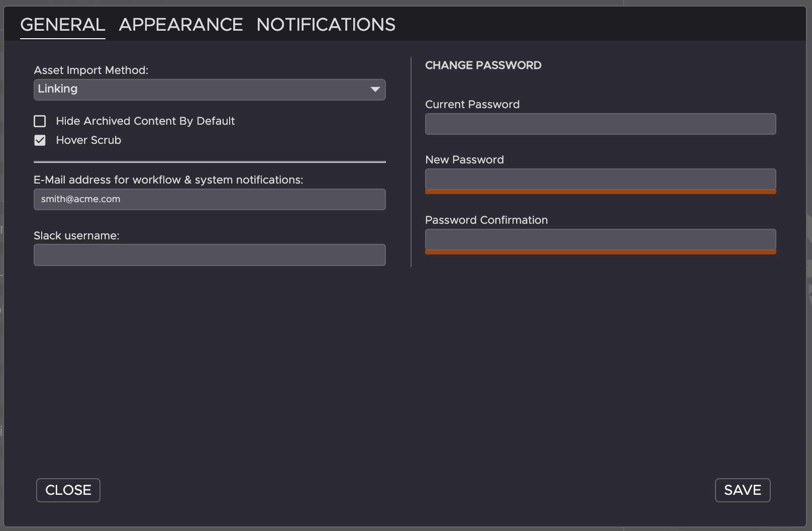This screenshot has height=531, width=812.
Task: Click the Slack username label
Action: pos(76,236)
